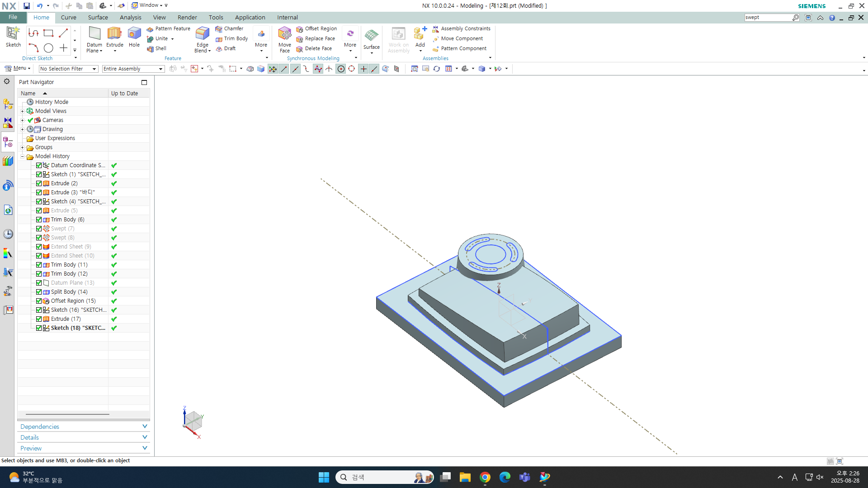Select the Datum Plane tool
This screenshot has height=488, width=868.
[94, 34]
